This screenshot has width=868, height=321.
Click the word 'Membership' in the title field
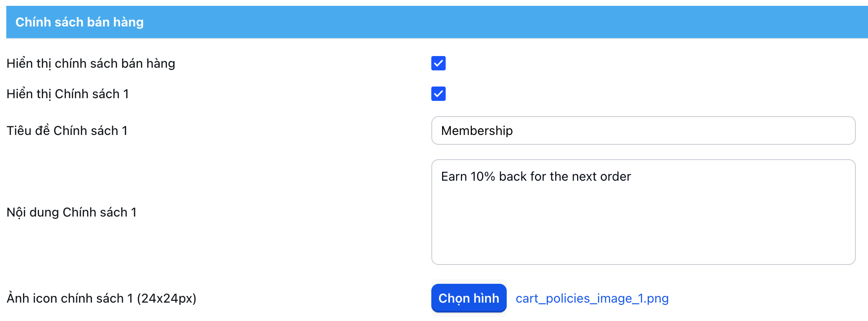(x=477, y=131)
